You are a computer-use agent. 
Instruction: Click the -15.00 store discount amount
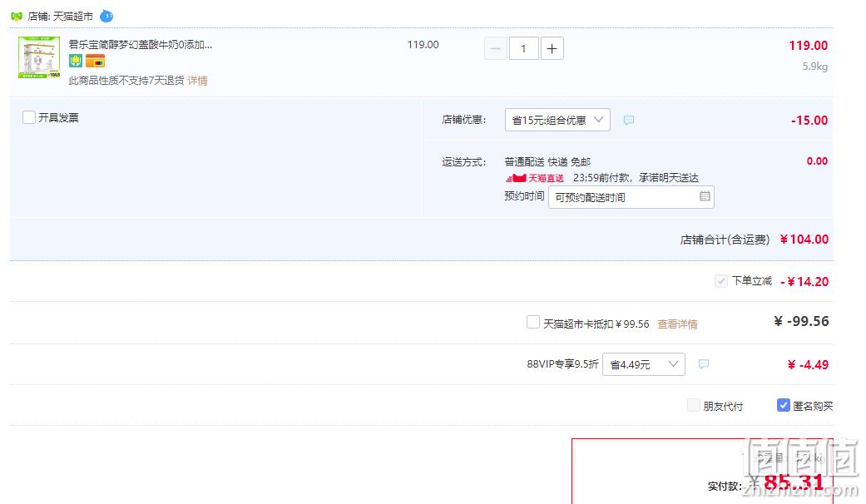(x=809, y=121)
